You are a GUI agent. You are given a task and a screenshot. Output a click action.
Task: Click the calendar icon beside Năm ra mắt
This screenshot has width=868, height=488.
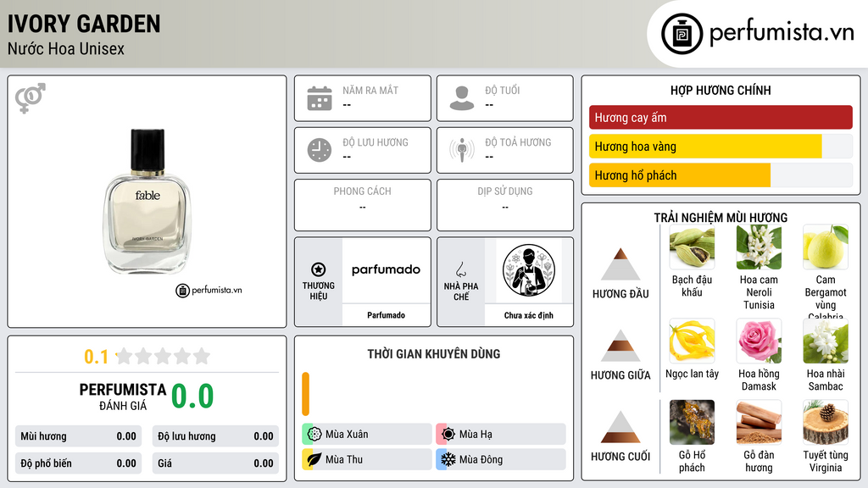[x=320, y=98]
